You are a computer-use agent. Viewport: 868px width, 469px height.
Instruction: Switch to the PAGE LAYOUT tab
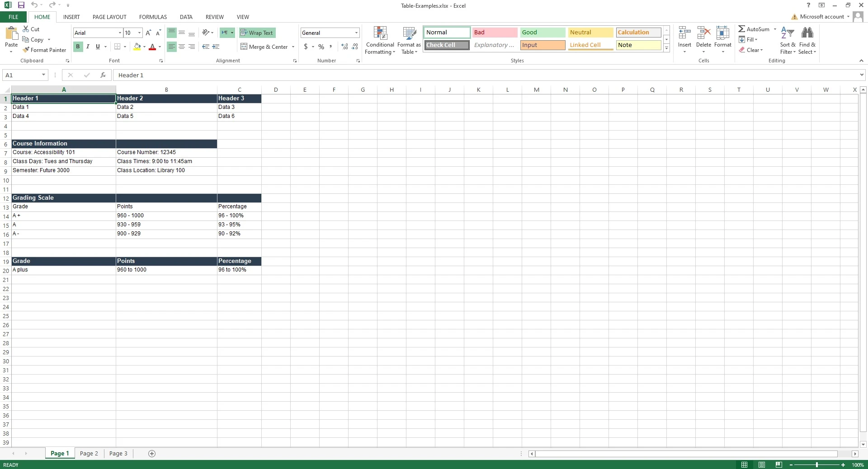point(109,17)
